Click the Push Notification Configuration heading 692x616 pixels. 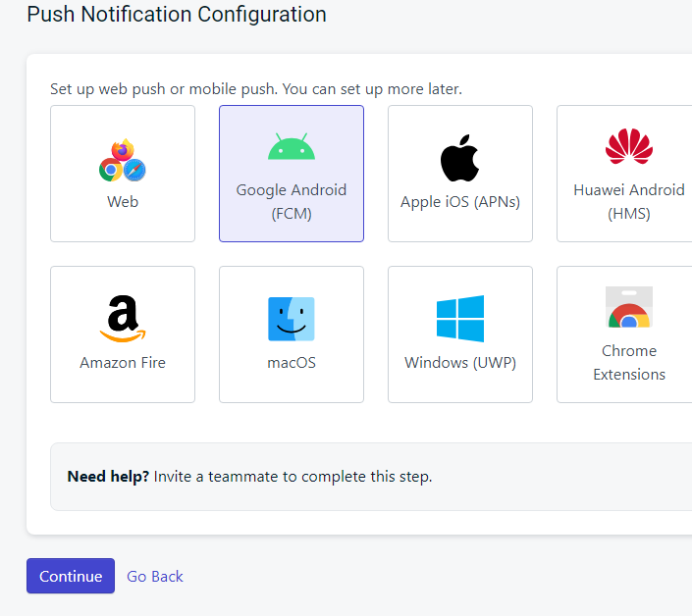point(177,14)
